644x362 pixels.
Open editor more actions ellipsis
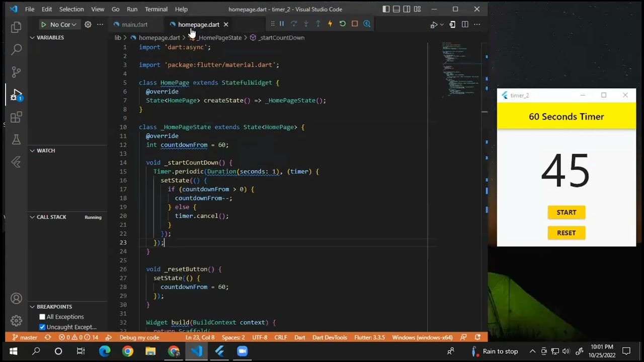pos(477,24)
